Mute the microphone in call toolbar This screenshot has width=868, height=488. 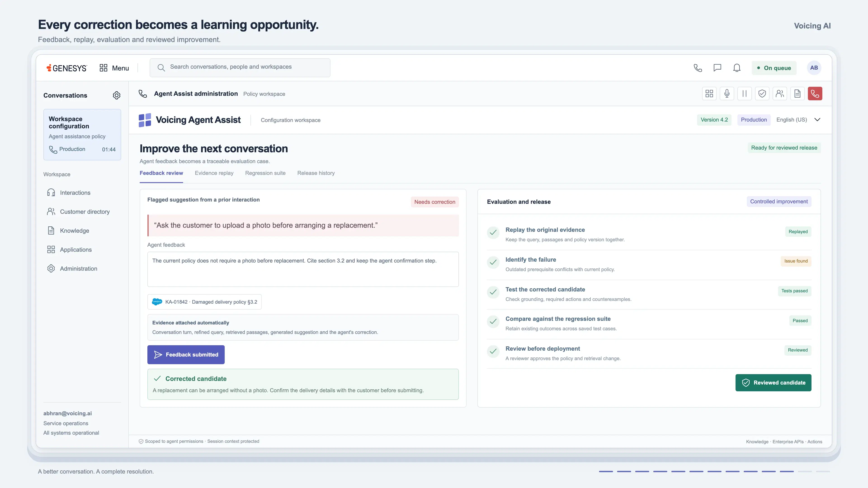(x=727, y=94)
